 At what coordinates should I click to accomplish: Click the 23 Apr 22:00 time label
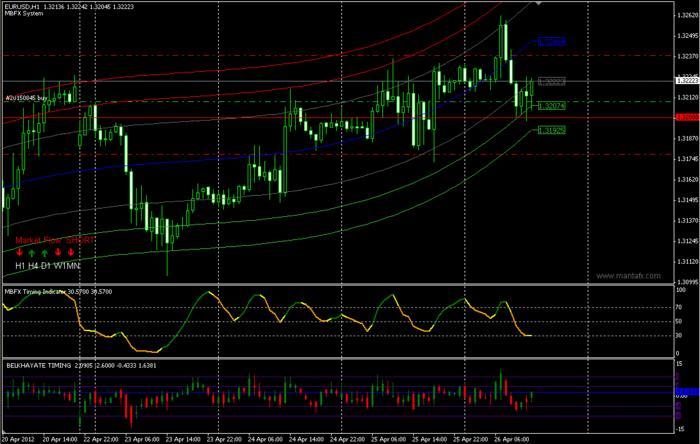pyautogui.click(x=224, y=439)
